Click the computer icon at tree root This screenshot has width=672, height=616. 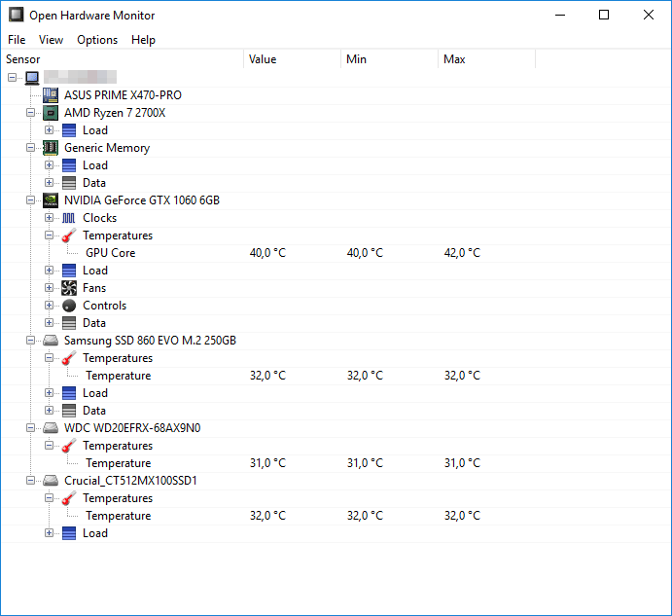(x=32, y=78)
